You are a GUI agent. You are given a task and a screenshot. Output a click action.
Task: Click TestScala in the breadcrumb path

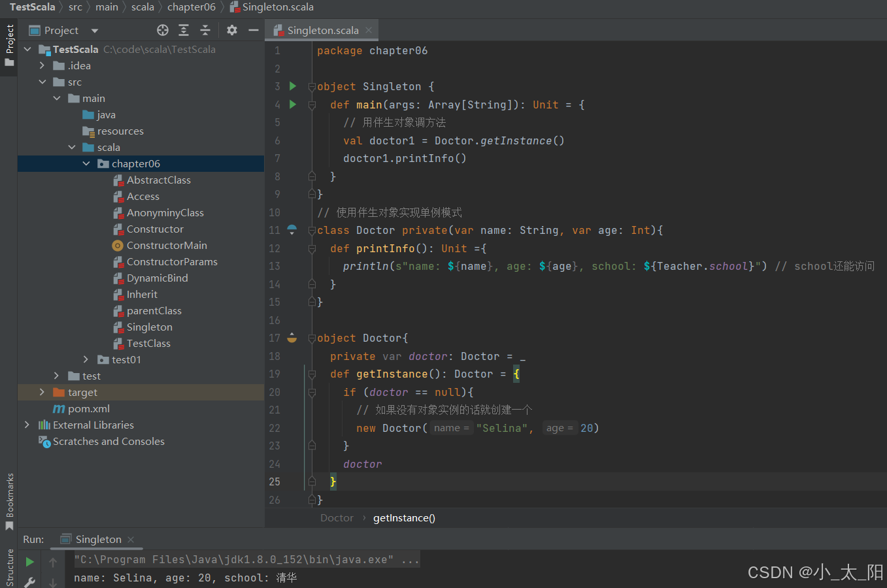pyautogui.click(x=33, y=7)
